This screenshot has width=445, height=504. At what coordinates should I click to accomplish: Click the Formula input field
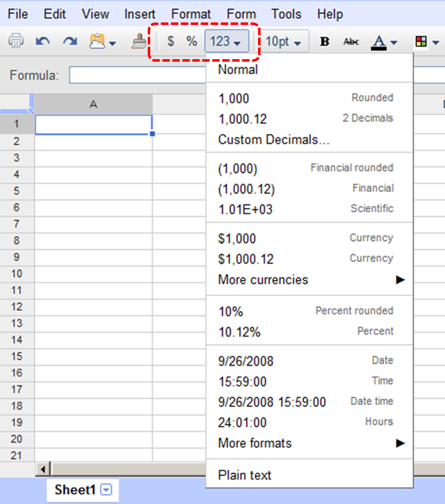(x=138, y=75)
